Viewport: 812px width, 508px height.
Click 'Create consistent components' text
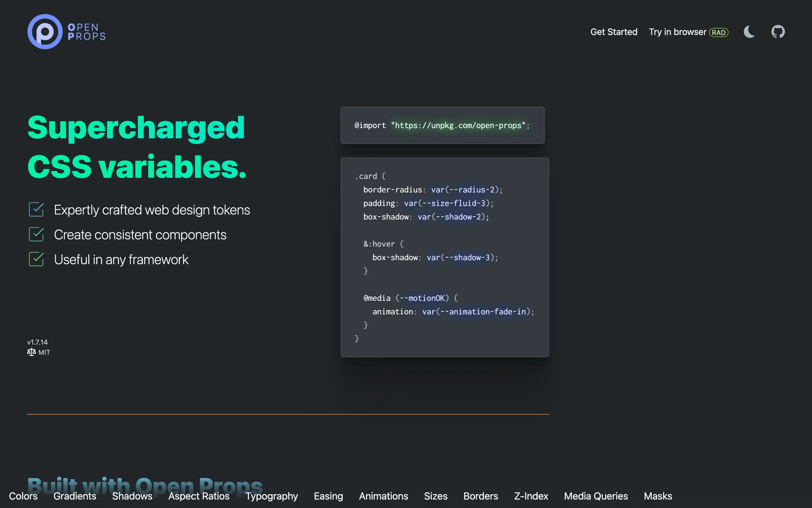[140, 235]
